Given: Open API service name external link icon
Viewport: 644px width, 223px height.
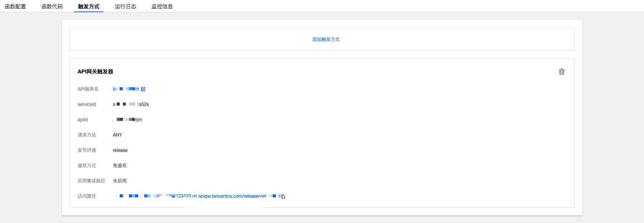Looking at the screenshot, I should point(143,89).
